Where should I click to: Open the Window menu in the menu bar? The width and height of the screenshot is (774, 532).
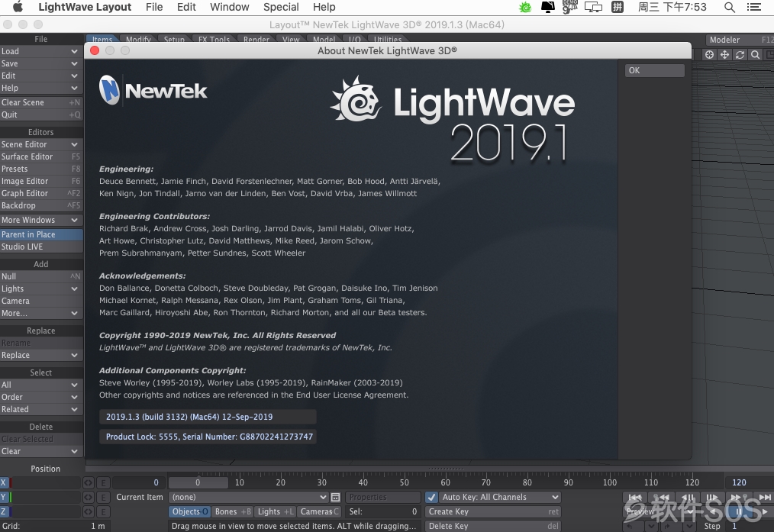click(230, 7)
